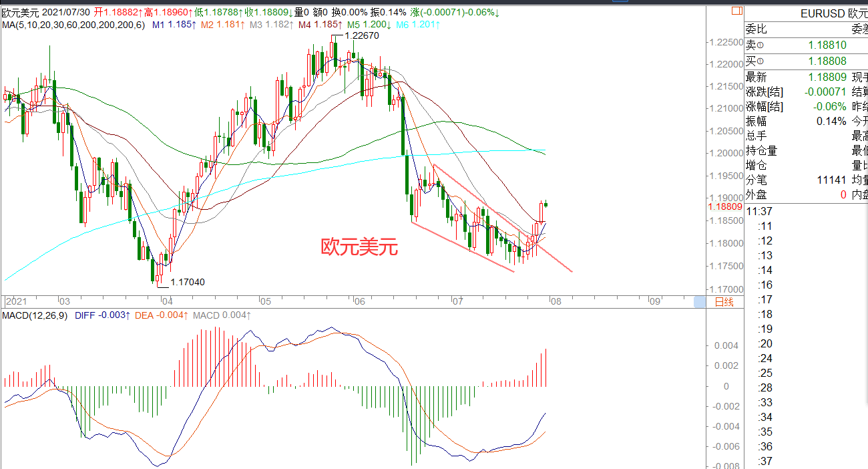868x469 pixels.
Task: Click the MACD(12,26,9) indicator label
Action: click(35, 315)
